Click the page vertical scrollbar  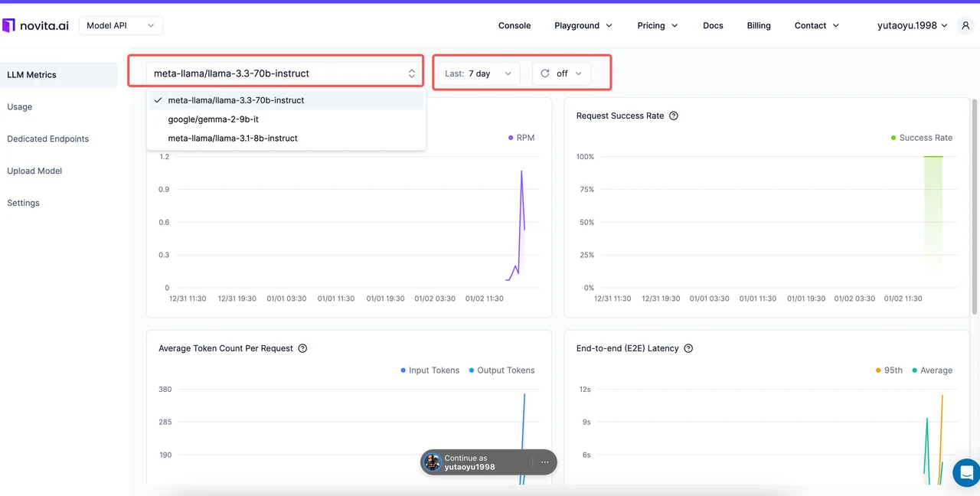tap(975, 207)
